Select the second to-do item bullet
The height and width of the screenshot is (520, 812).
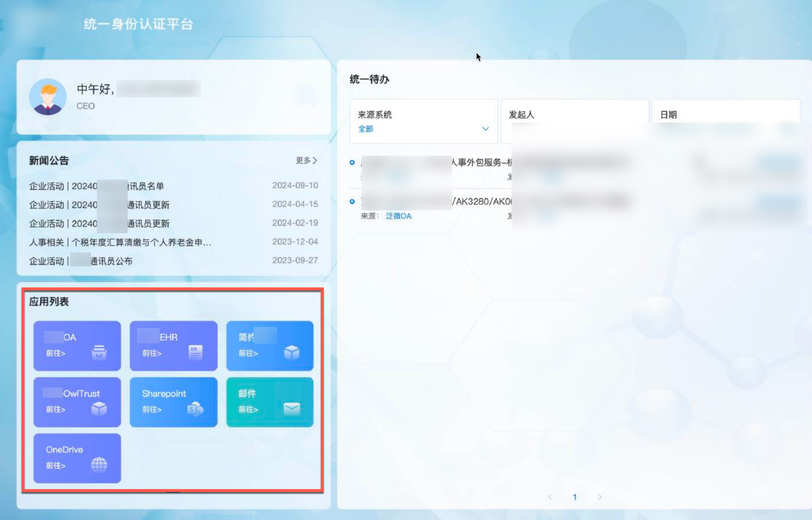352,202
